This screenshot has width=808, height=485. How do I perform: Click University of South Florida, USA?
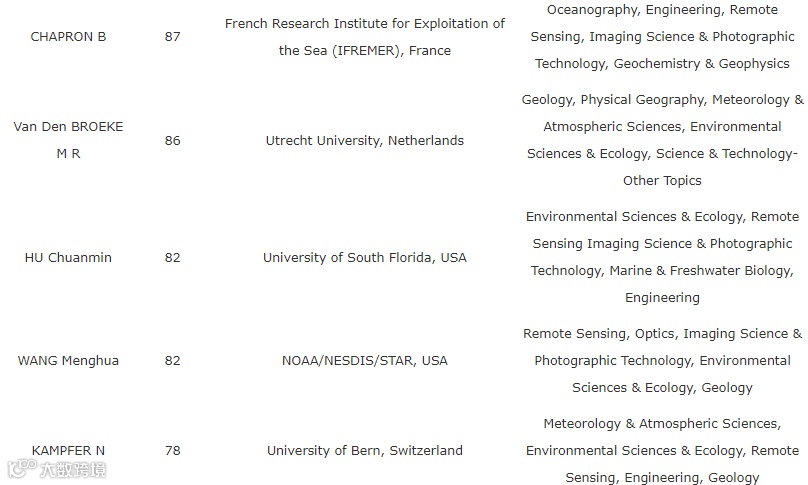pos(365,257)
